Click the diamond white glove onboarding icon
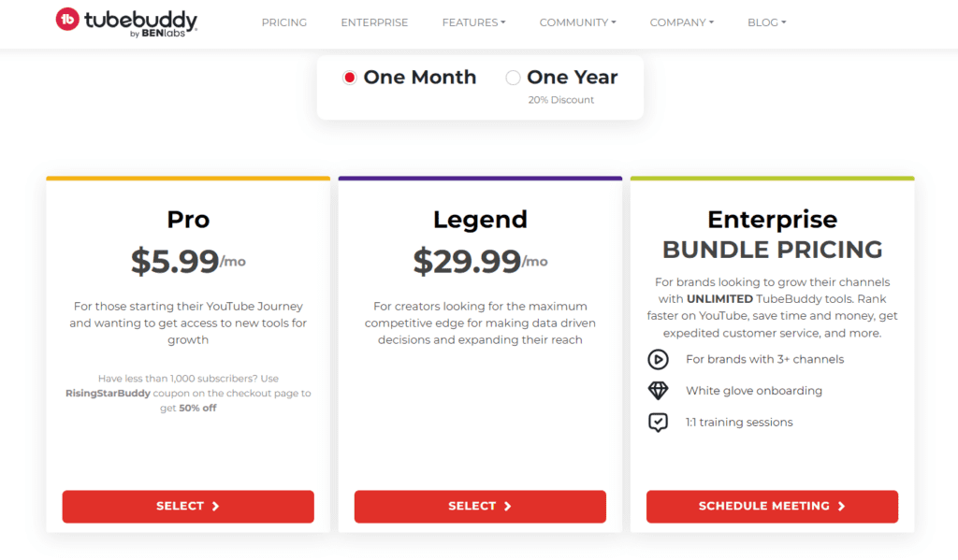Screen dimensions: 958x560 658,391
